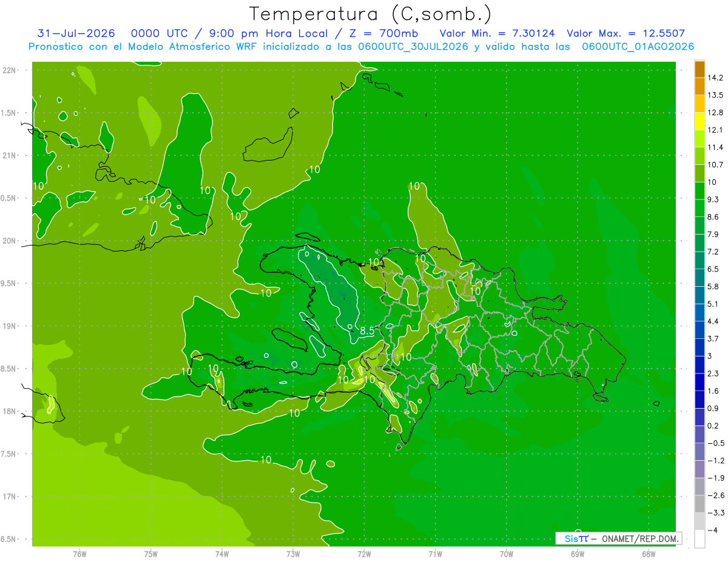
Task: Click the '20N' latitude axis label
Action: [x=10, y=241]
